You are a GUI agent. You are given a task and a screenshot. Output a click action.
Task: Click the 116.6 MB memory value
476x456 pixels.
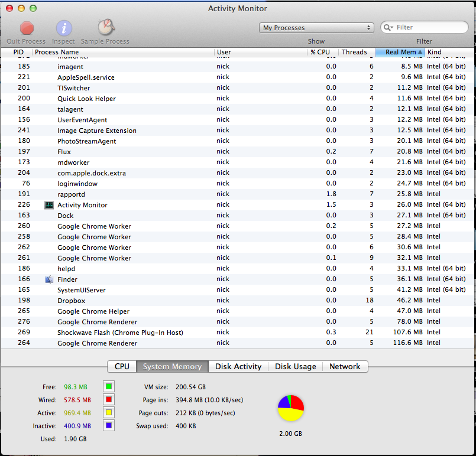click(407, 343)
